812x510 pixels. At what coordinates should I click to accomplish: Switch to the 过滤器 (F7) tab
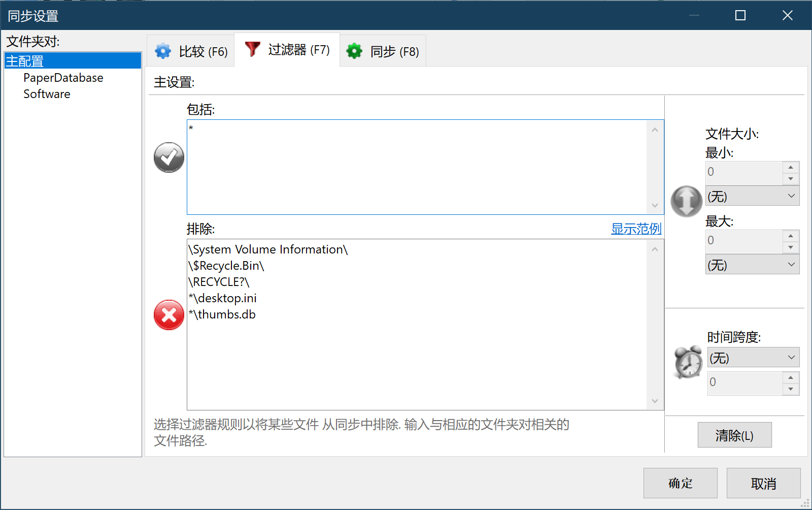pos(287,50)
